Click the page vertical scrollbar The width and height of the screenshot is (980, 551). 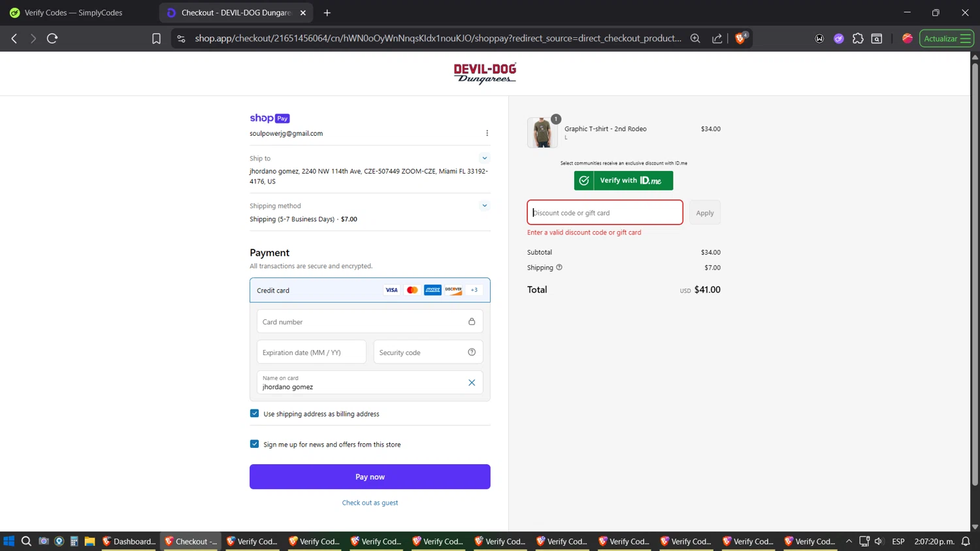click(x=975, y=274)
